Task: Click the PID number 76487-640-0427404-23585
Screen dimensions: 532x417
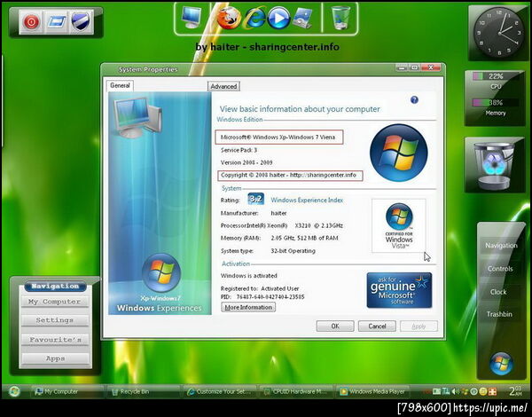Action: [270, 297]
